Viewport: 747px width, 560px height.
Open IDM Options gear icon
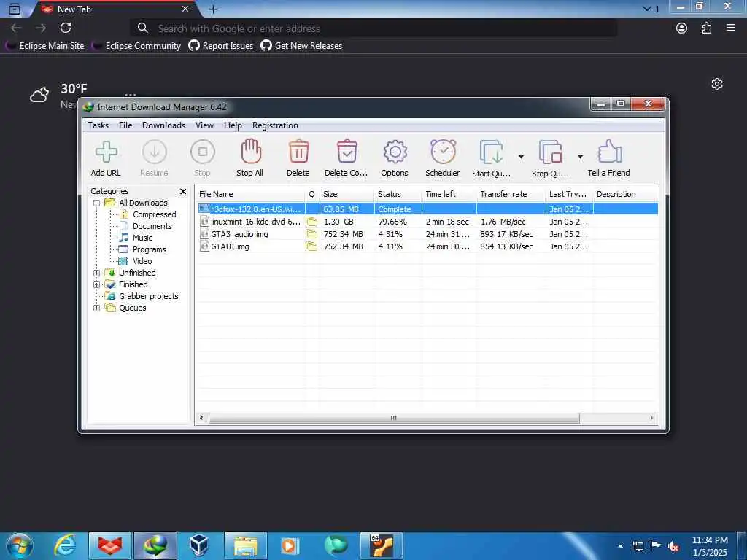pyautogui.click(x=395, y=152)
